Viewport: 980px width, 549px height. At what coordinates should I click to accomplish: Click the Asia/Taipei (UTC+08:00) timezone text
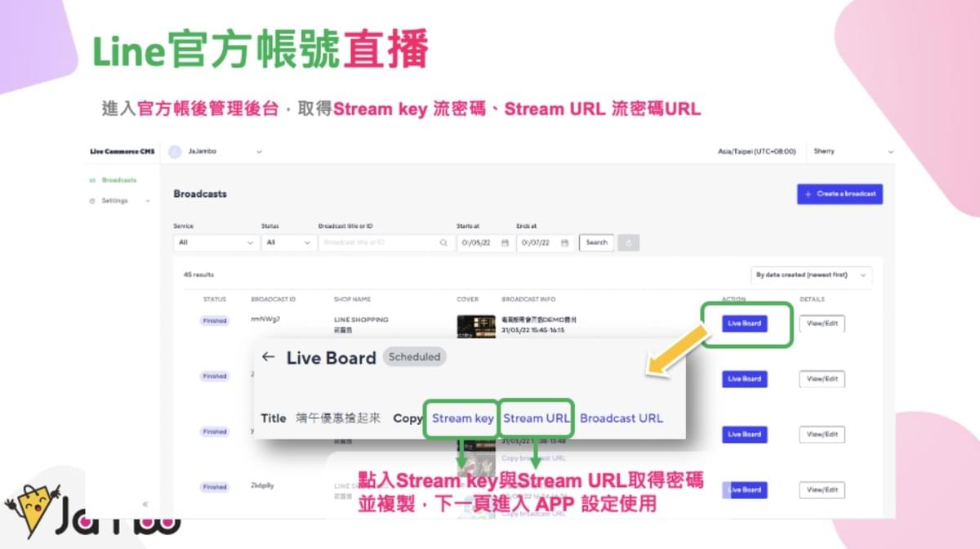[x=755, y=151]
